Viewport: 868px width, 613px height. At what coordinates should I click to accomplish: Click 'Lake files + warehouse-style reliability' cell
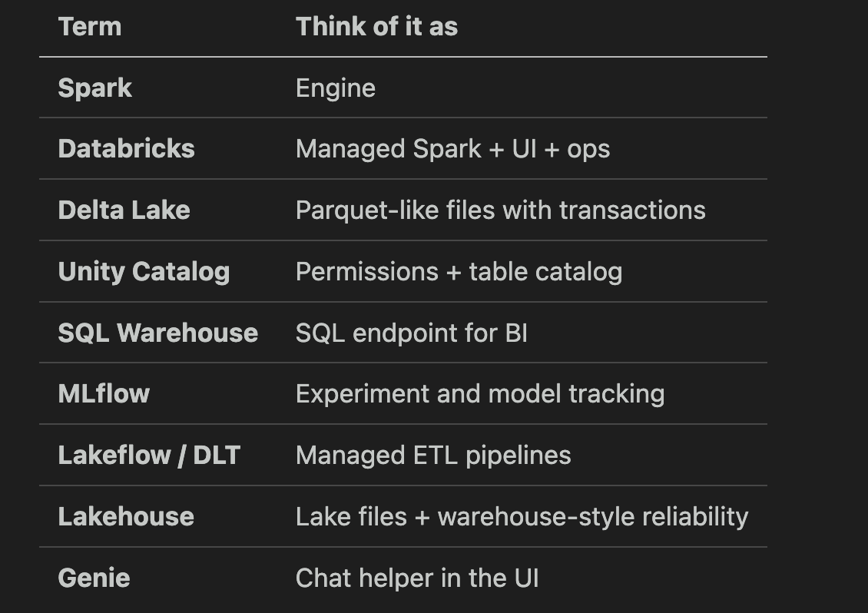[x=522, y=517]
